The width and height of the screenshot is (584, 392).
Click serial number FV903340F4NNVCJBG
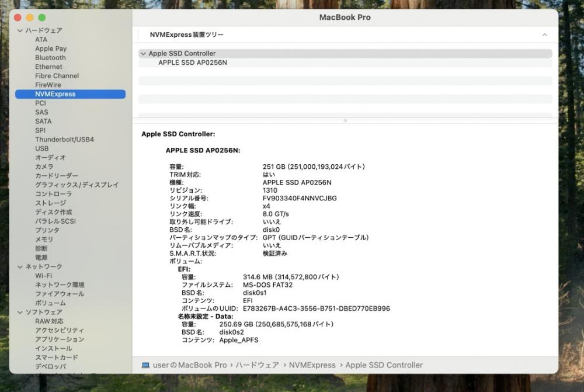point(300,198)
